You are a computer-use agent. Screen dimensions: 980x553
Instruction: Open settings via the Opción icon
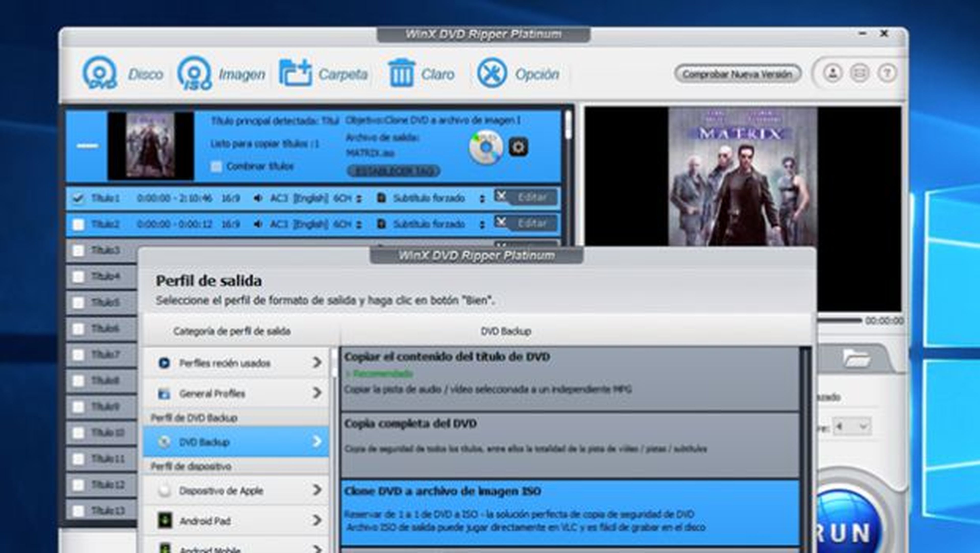click(x=492, y=73)
